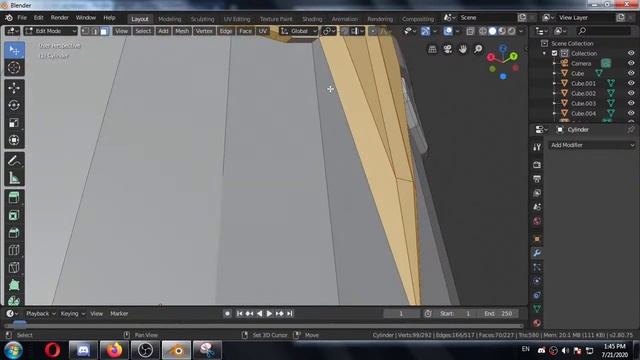Activate the 3D Cursor tool
This screenshot has height=360, width=640.
tap(14, 67)
